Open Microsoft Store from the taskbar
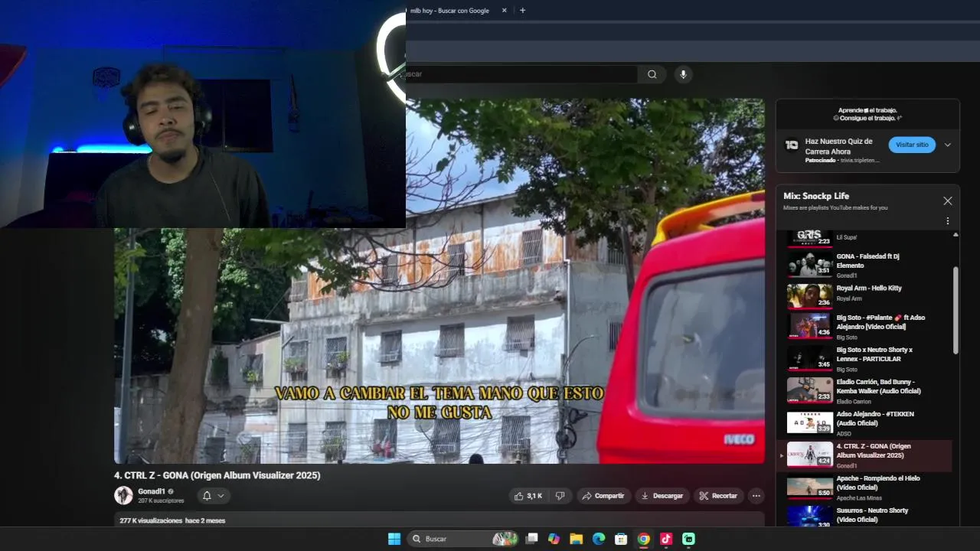980x551 pixels. pyautogui.click(x=621, y=539)
